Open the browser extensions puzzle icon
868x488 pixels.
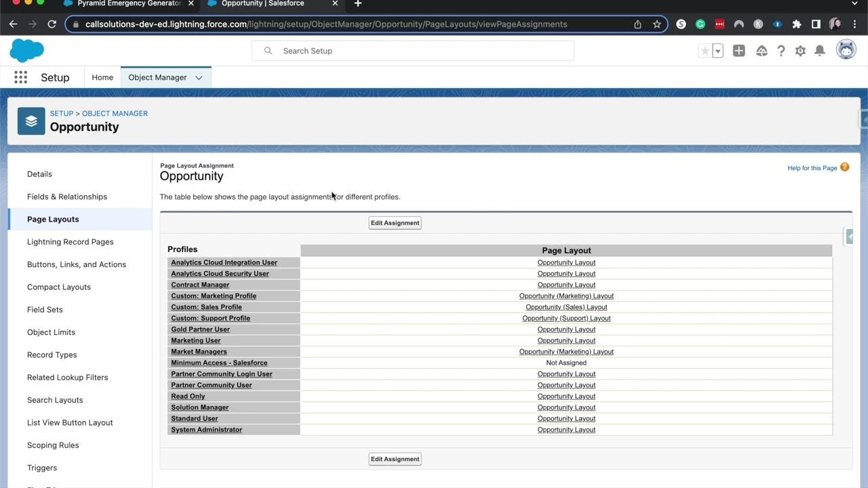[x=797, y=24]
